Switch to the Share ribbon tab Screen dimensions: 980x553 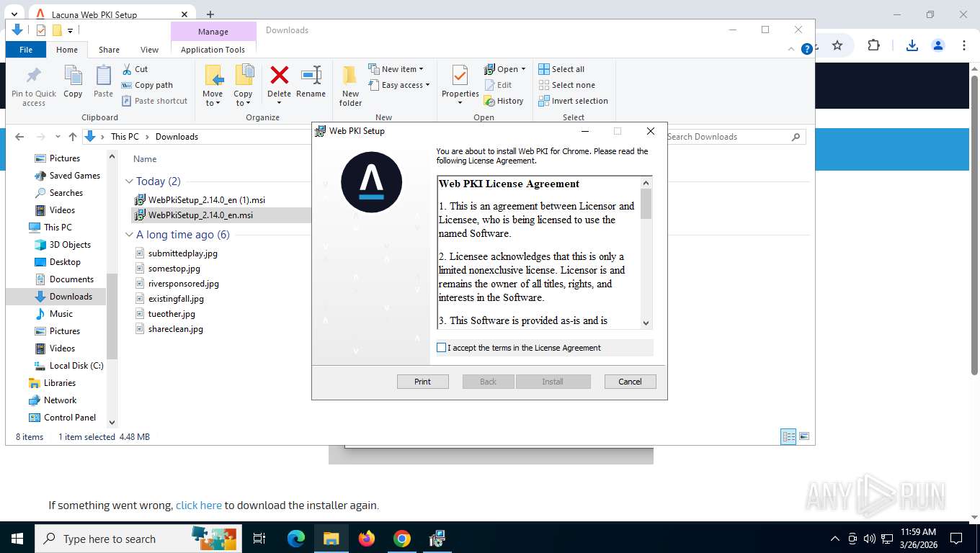[x=109, y=50]
